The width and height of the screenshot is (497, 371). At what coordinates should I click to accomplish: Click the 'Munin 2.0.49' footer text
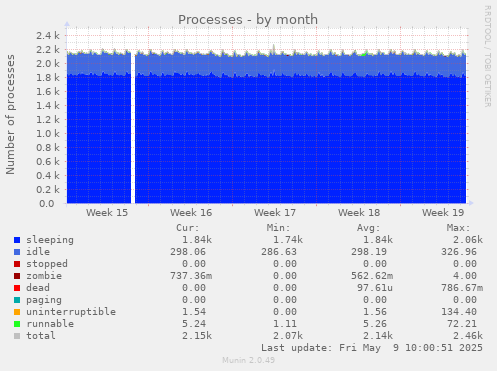248,360
